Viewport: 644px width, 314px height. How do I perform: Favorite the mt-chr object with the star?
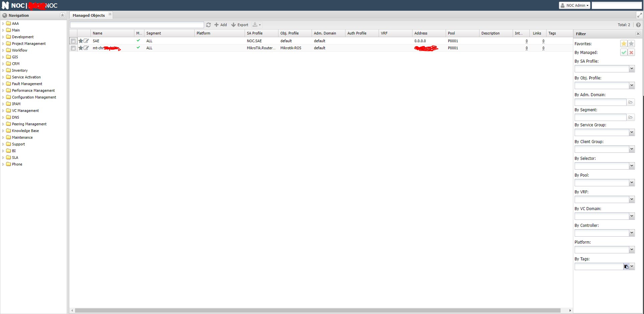click(81, 48)
